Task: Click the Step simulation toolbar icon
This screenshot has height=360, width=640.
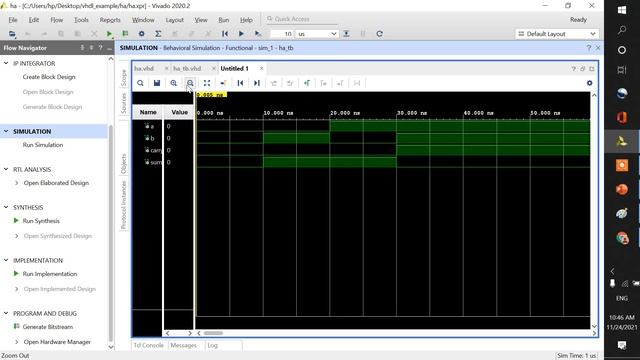Action: 346,34
